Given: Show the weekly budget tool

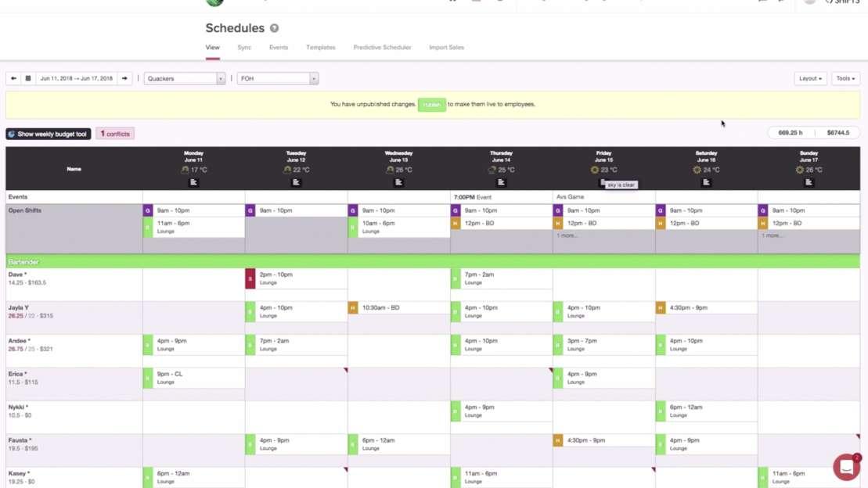Looking at the screenshot, I should pos(49,134).
